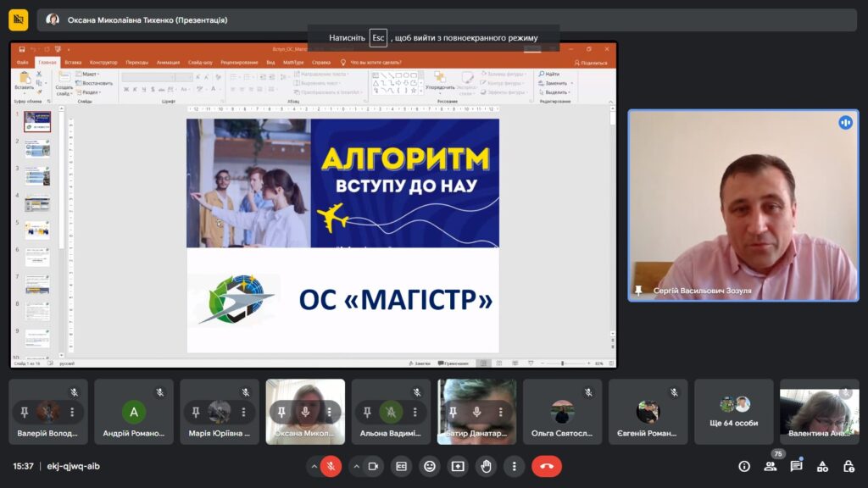
Task: Raise your hand
Action: [x=486, y=466]
